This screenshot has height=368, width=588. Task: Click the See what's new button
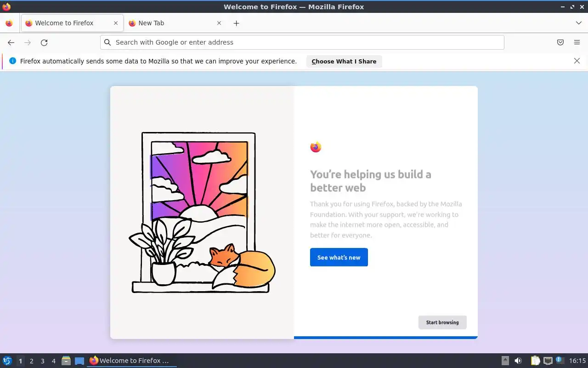(339, 257)
